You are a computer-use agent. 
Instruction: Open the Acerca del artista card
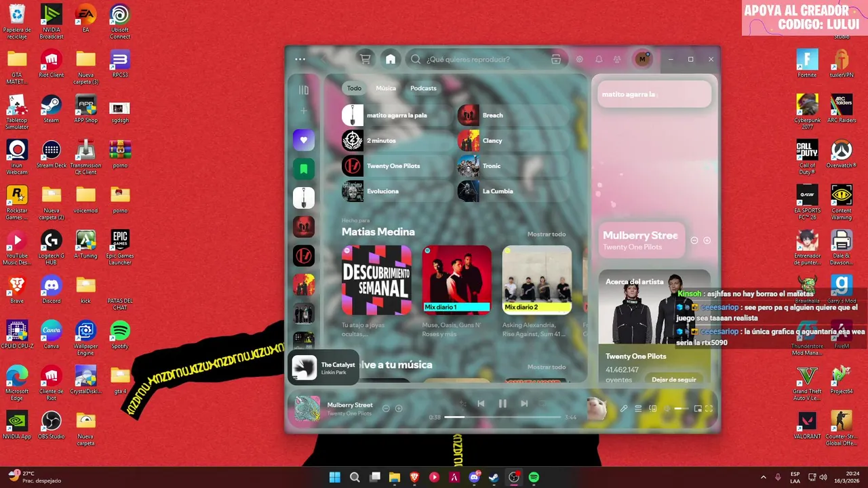654,327
